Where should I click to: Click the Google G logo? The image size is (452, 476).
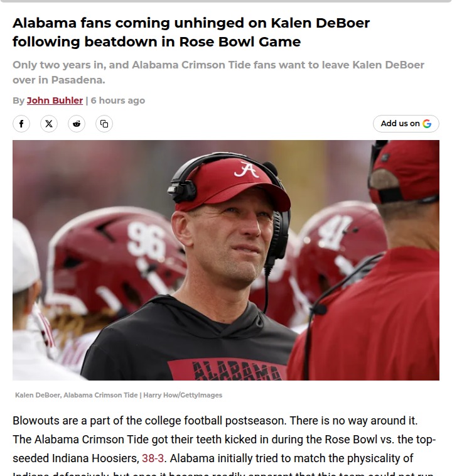pos(427,124)
